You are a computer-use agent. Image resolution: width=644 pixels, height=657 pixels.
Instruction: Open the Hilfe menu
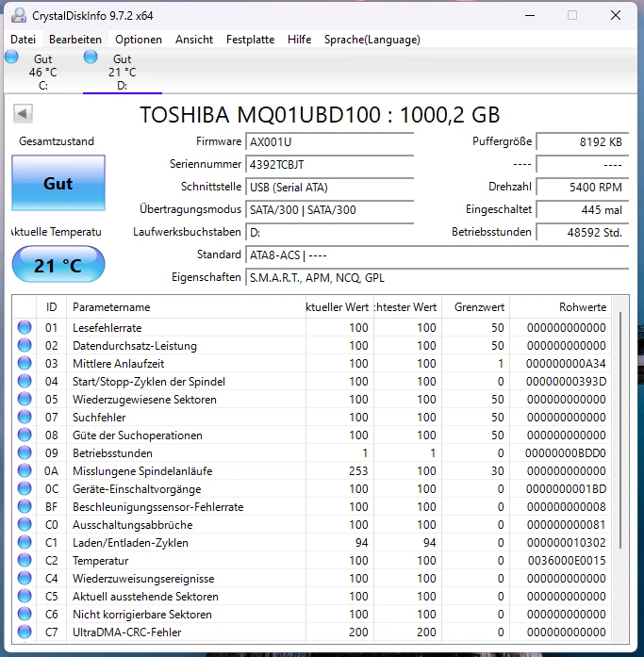click(x=299, y=40)
